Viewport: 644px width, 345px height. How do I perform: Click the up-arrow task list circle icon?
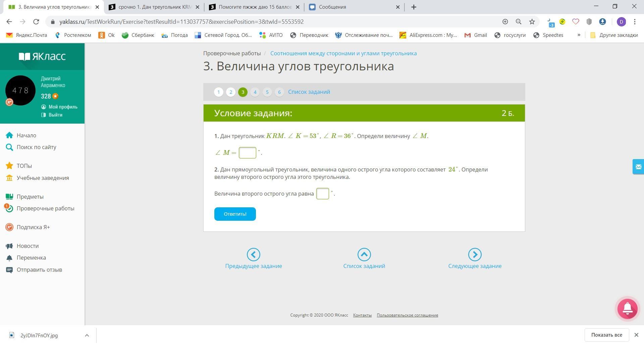[x=364, y=255]
